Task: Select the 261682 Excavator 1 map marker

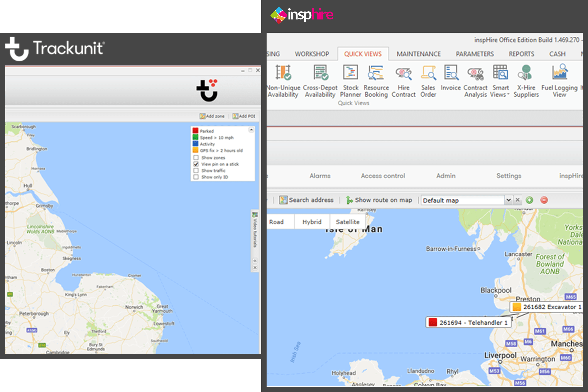Action: pos(546,307)
